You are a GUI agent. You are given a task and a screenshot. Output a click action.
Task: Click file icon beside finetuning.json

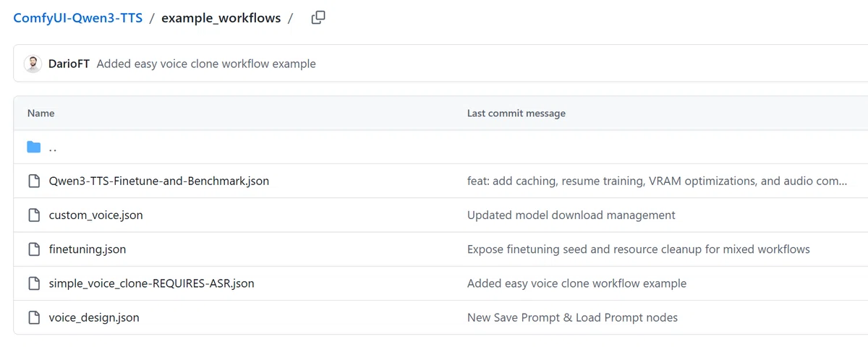click(34, 249)
